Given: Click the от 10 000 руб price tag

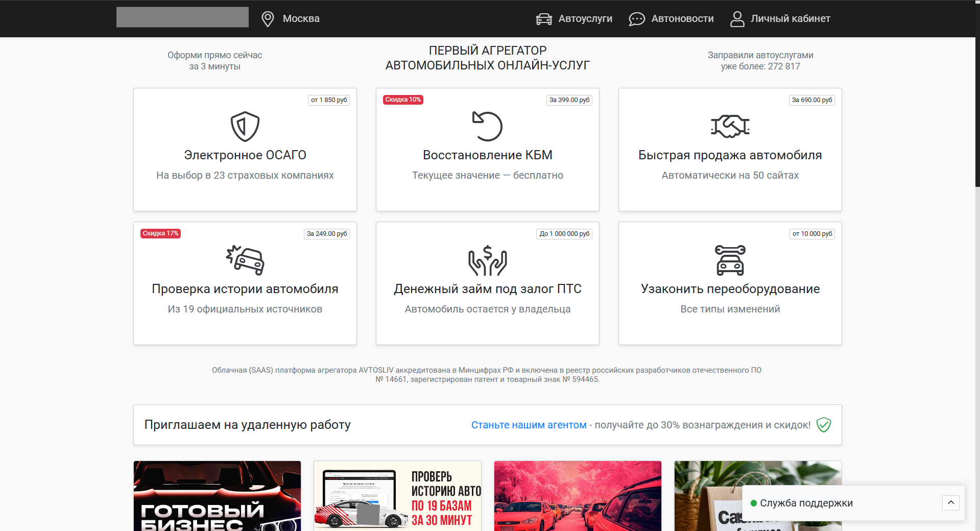Looking at the screenshot, I should [812, 234].
